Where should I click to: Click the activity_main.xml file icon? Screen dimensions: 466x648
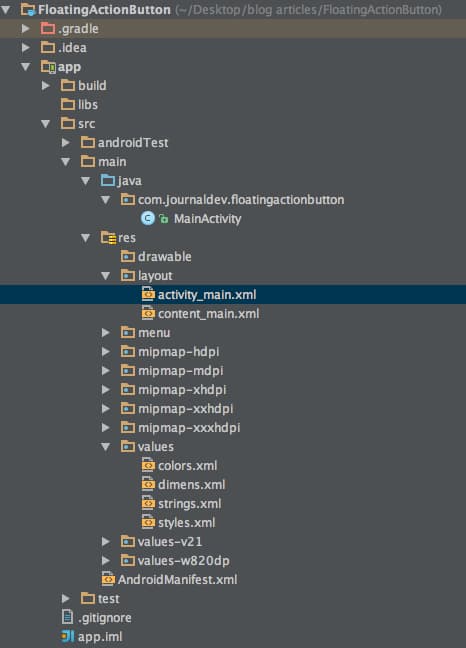point(148,294)
